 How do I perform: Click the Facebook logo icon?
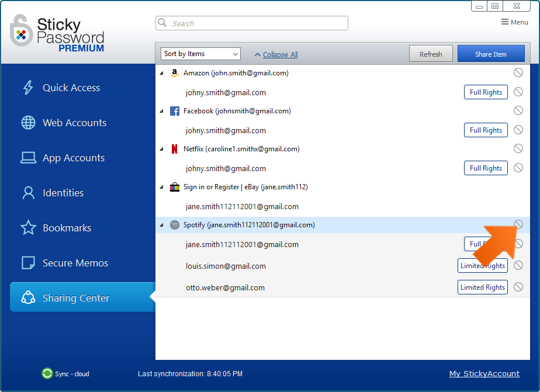coord(175,111)
